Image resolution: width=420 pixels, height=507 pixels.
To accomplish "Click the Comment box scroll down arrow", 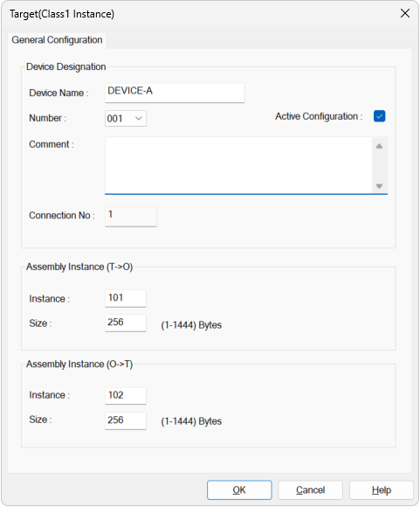I will [379, 186].
